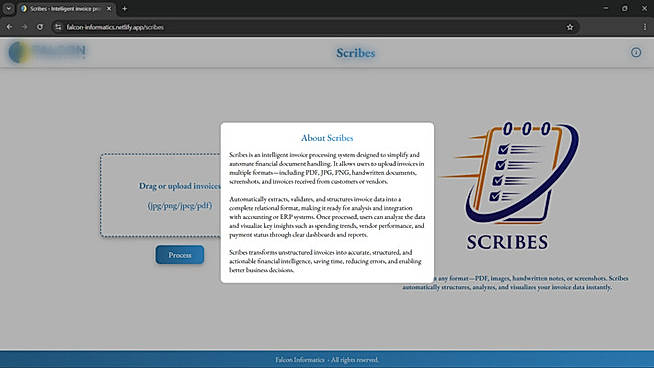The width and height of the screenshot is (654, 368).
Task: Click tagline 'automatically structures, analyzes, and visualizes'
Action: click(507, 287)
